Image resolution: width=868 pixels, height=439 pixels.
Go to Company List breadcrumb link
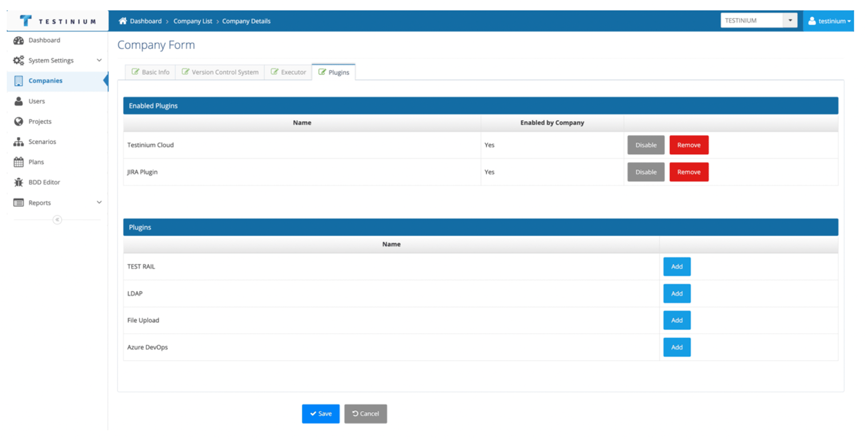pos(192,21)
